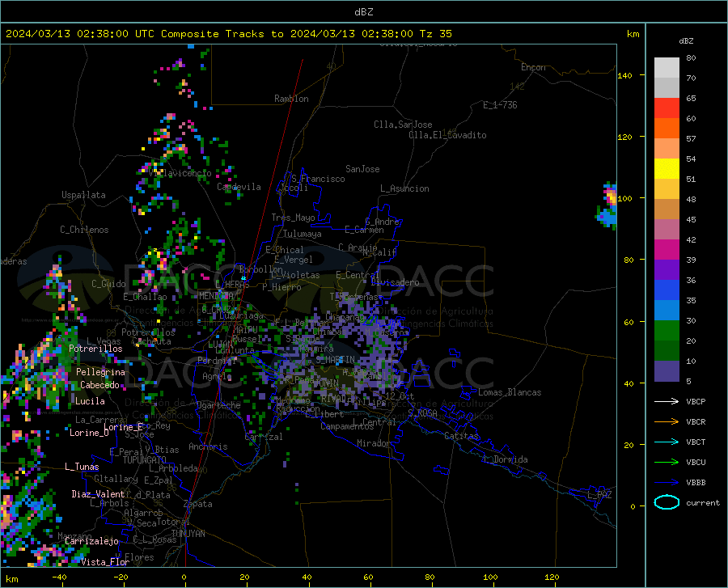
Task: Click the 'Ugarteche' map label
Action: (x=218, y=405)
